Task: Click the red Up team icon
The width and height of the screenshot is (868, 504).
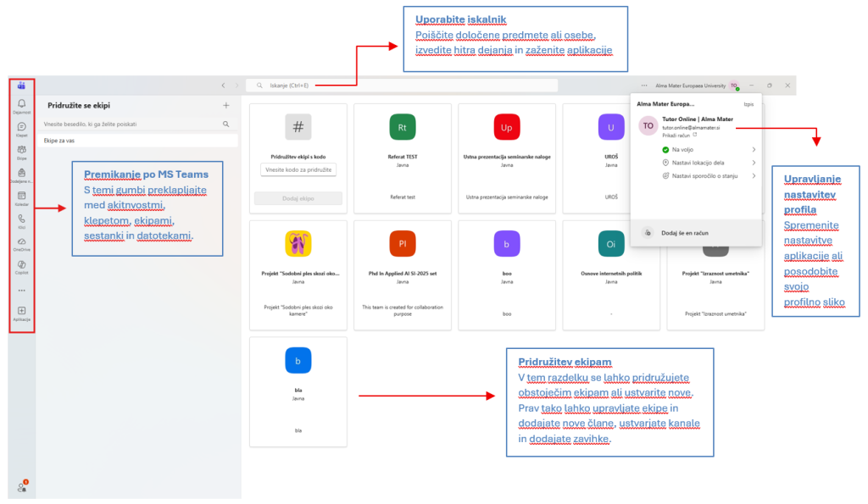Action: pyautogui.click(x=507, y=127)
